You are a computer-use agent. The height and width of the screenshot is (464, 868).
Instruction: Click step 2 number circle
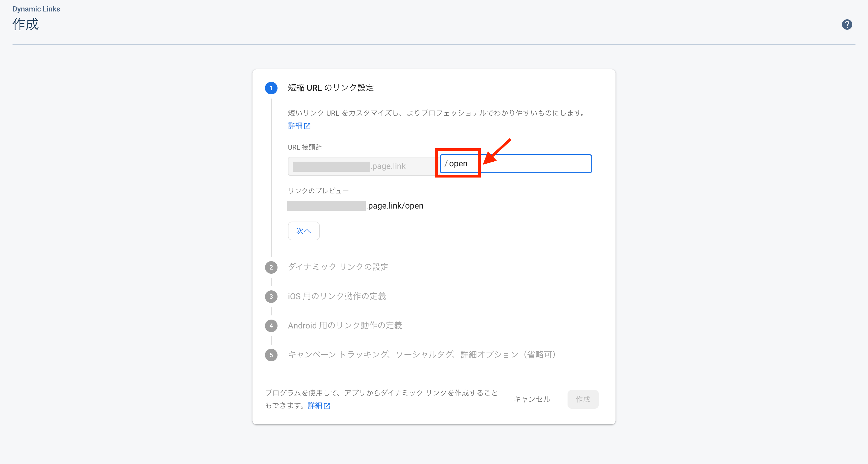271,267
